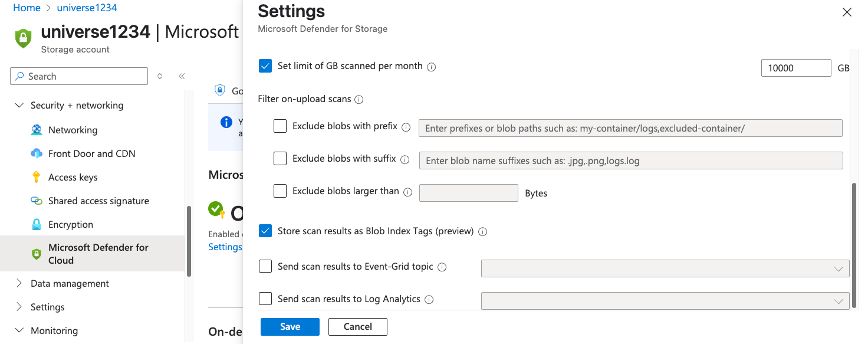Select Networking in the sidebar
Image resolution: width=868 pixels, height=344 pixels.
click(x=73, y=130)
